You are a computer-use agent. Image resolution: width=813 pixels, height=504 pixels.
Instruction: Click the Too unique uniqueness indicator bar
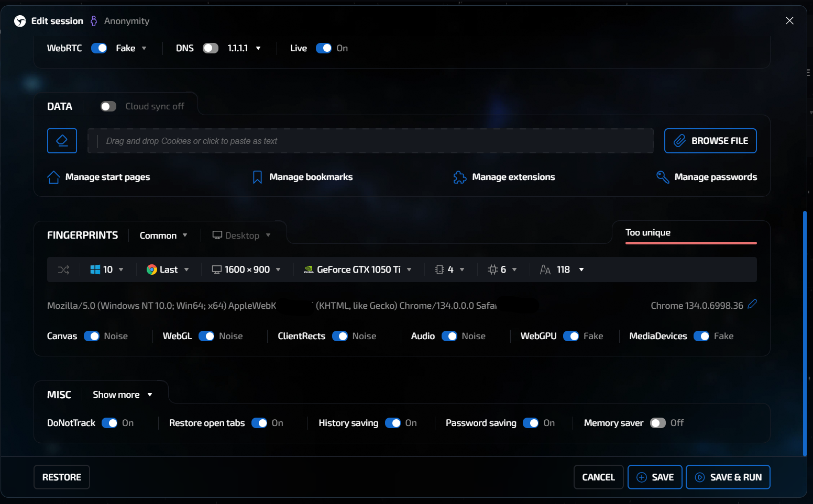[690, 243]
